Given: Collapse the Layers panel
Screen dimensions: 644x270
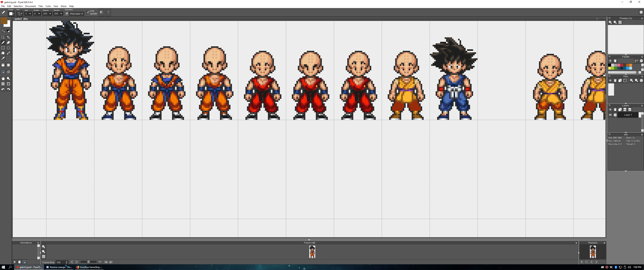Looking at the screenshot, I should coord(610,105).
